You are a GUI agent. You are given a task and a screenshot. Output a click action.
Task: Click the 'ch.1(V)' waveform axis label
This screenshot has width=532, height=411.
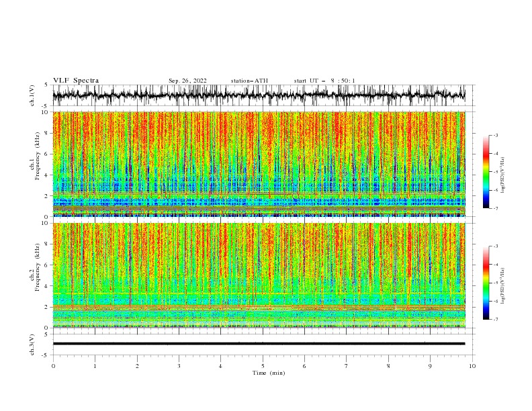click(32, 95)
